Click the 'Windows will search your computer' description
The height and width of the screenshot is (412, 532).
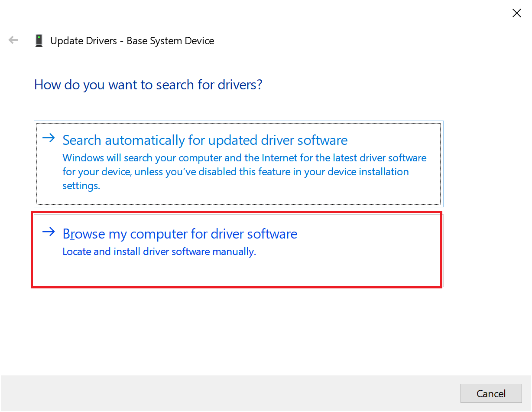tap(244, 172)
